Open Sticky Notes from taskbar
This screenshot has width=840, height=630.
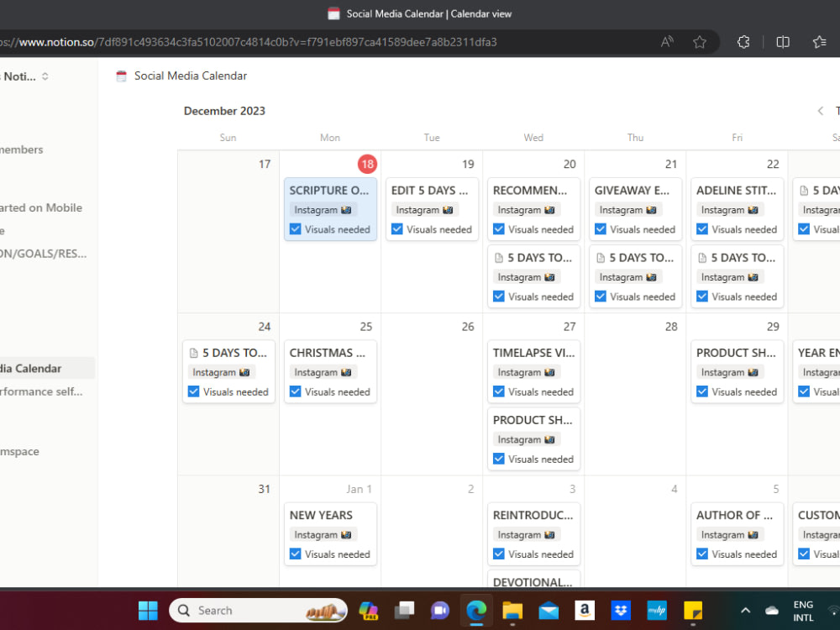693,610
